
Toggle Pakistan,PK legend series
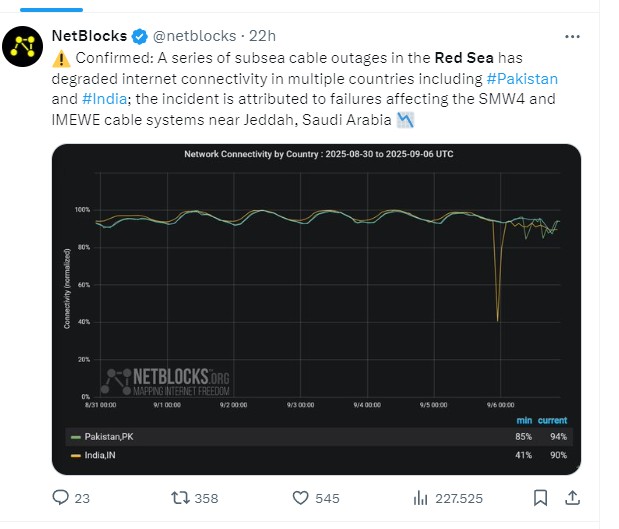point(113,436)
